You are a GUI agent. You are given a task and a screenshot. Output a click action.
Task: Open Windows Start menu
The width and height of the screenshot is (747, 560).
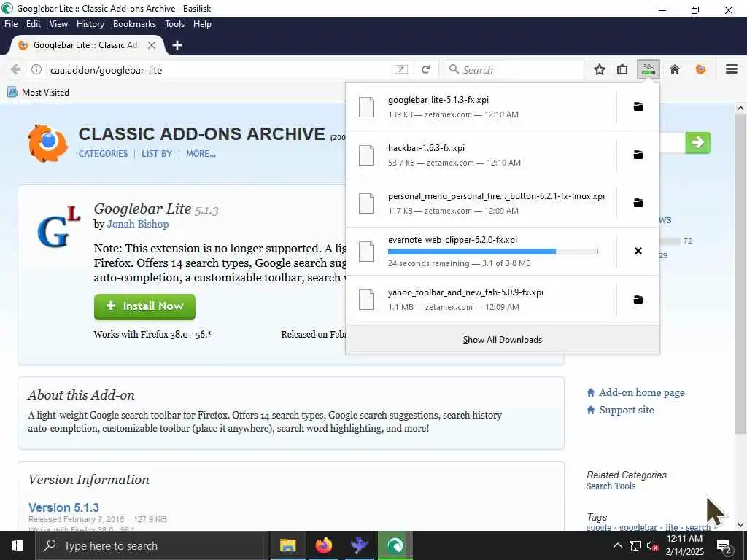[18, 545]
